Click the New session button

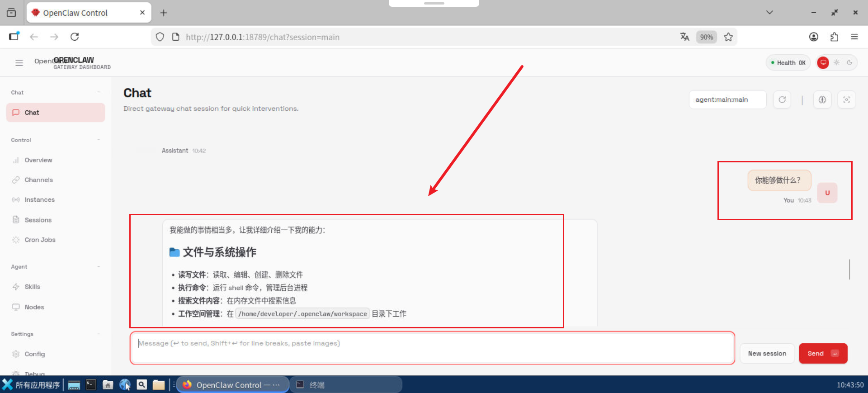point(767,354)
